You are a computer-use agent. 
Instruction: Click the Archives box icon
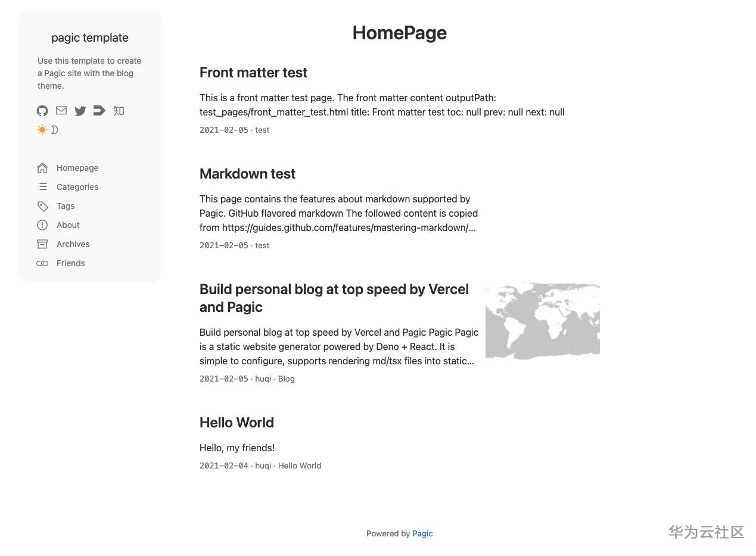pyautogui.click(x=42, y=244)
